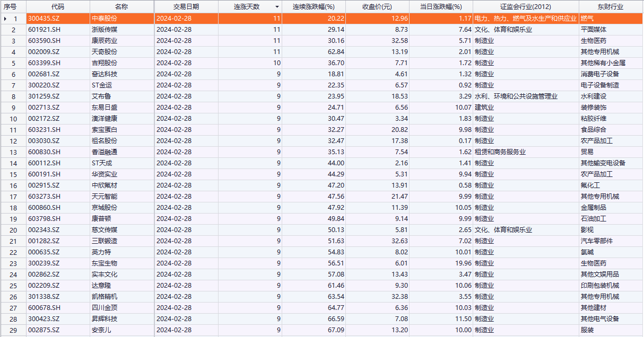Click the 证监会行业(2012) column header
Image resolution: width=644 pixels, height=337 pixels.
pyautogui.click(x=525, y=7)
